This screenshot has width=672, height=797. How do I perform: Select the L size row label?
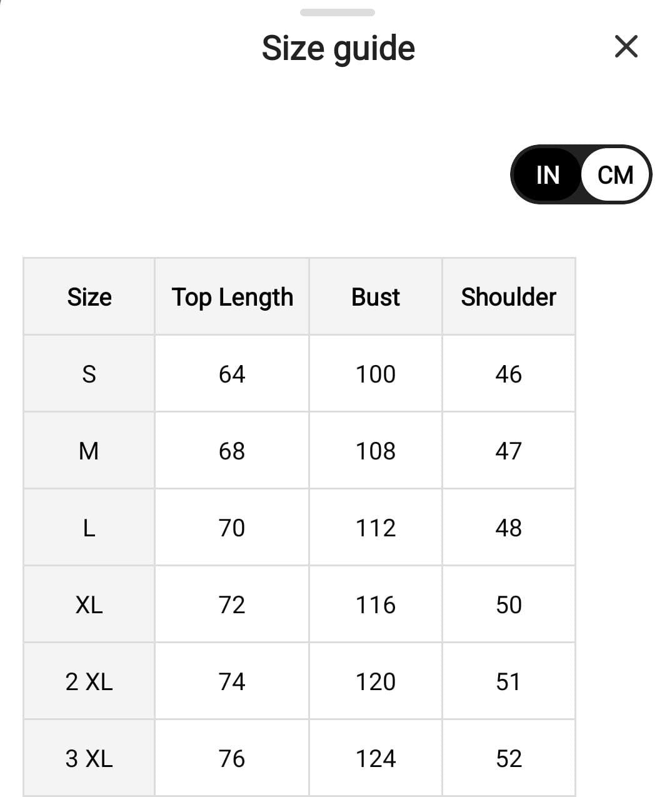pos(89,528)
